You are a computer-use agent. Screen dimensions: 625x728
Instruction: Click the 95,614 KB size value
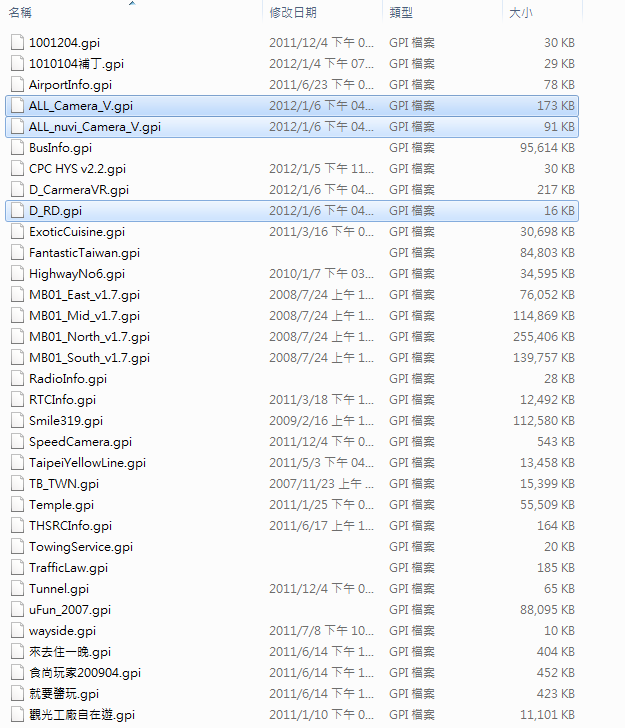(547, 148)
